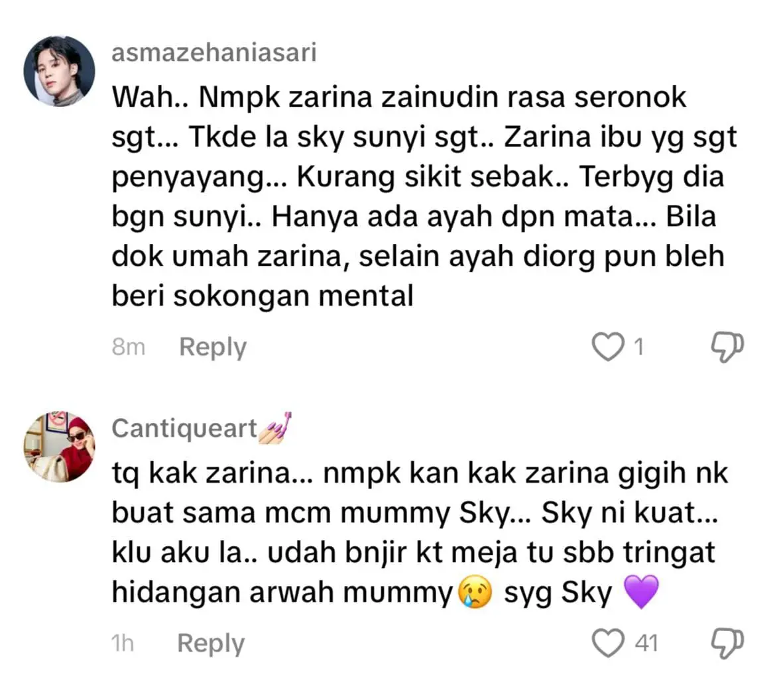Tap thumbs-down icon on Cantiqueart's comment
Screen dimensions: 775x700
point(727,644)
